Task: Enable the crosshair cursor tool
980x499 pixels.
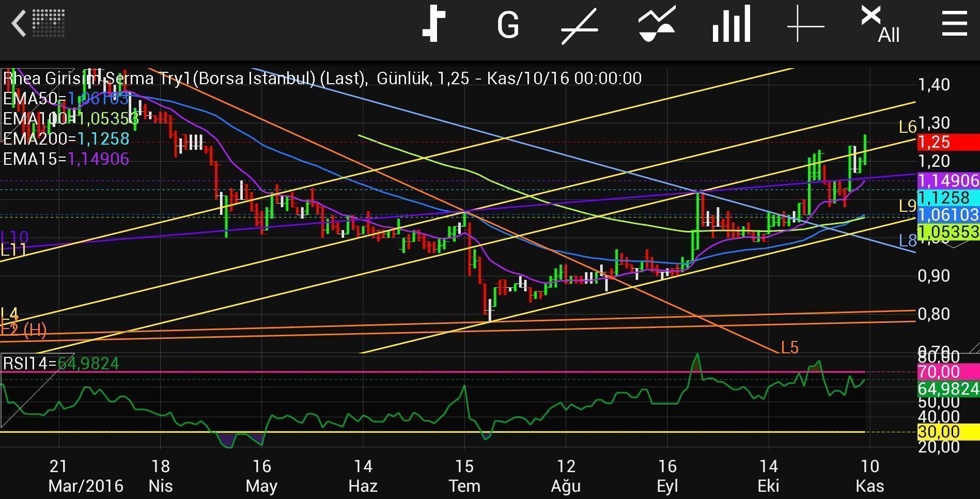Action: (805, 25)
